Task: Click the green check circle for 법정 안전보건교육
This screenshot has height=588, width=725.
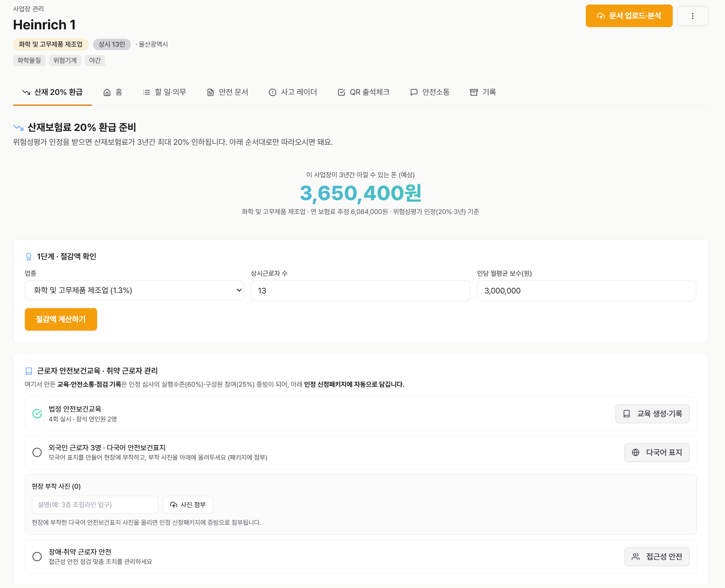Action: tap(37, 414)
